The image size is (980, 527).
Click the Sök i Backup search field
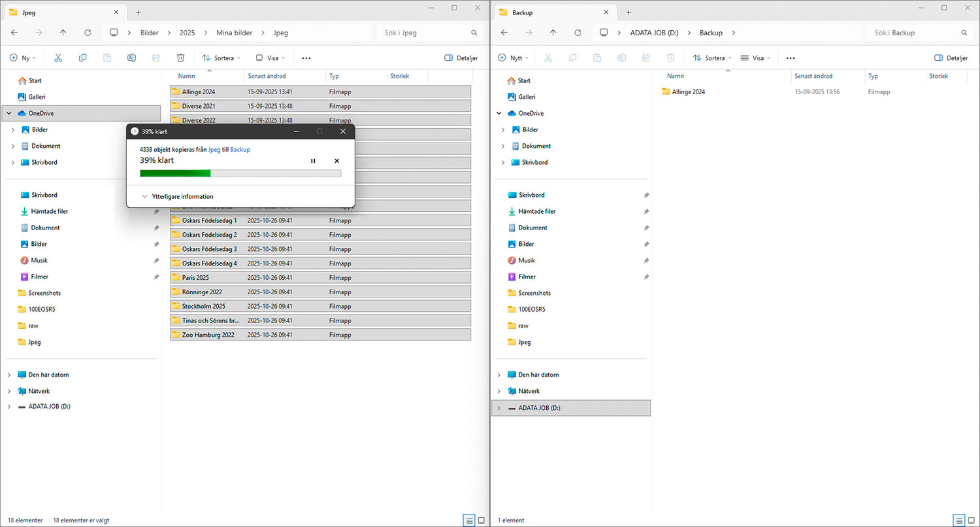(915, 33)
